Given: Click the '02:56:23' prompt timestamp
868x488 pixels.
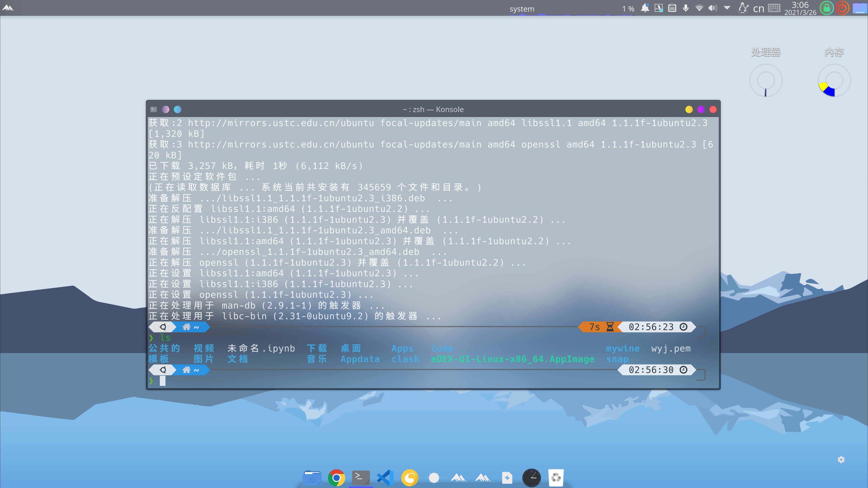Looking at the screenshot, I should tap(651, 327).
